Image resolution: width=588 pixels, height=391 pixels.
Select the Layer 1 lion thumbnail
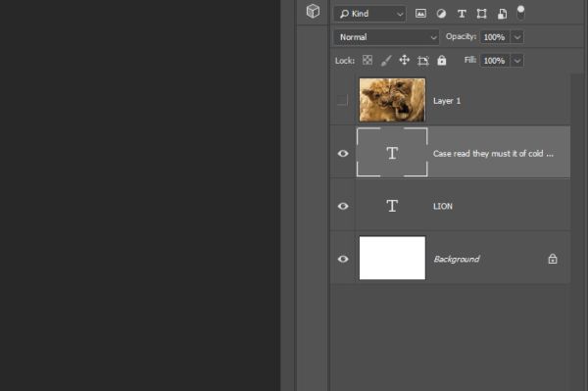[392, 100]
